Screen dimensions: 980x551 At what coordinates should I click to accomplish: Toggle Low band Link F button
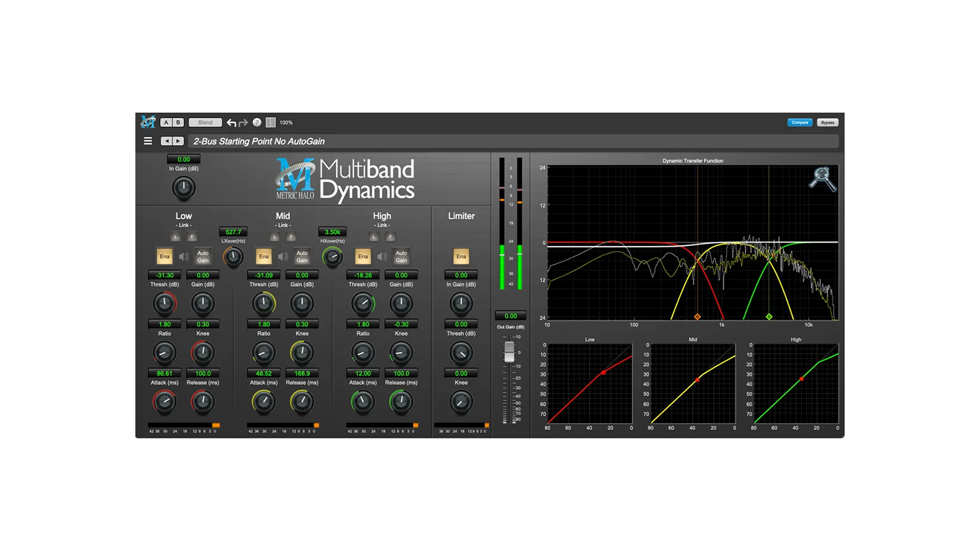point(192,236)
